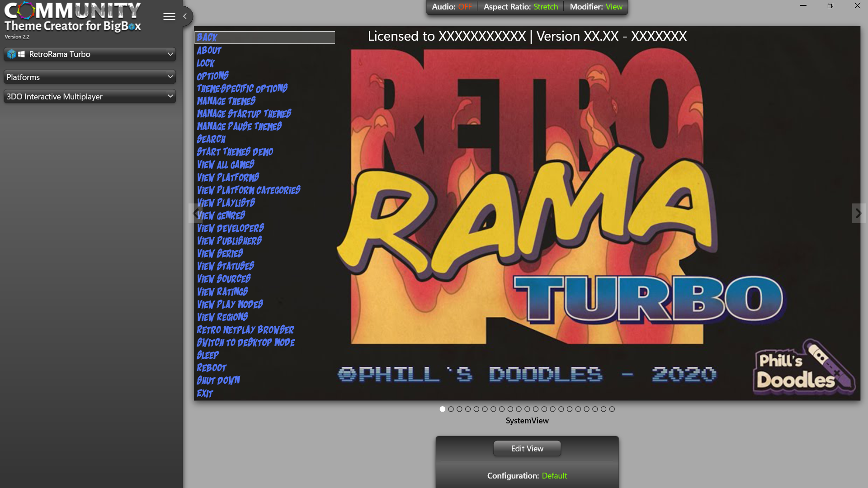This screenshot has width=868, height=488.
Task: Open the 3DO Interactive Multiplayer dropdown
Action: [90, 97]
